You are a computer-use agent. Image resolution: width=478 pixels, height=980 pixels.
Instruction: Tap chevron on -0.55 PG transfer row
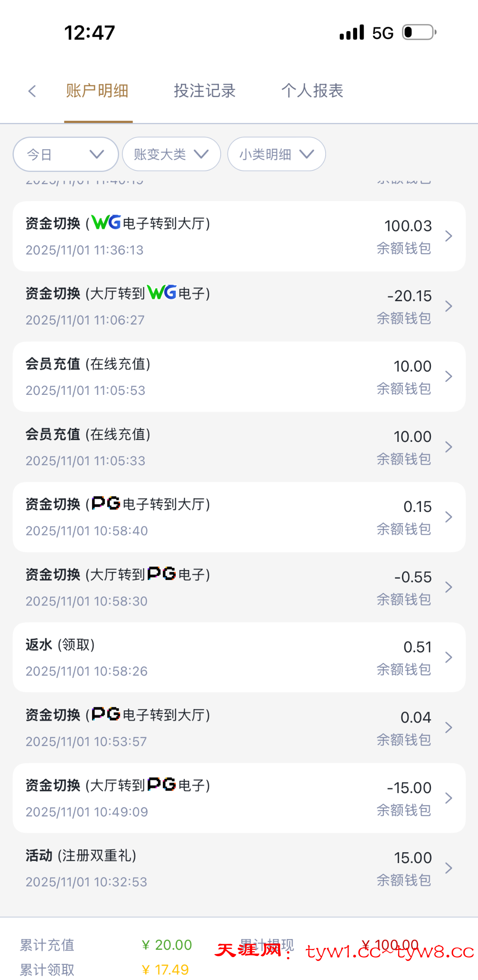tap(449, 587)
